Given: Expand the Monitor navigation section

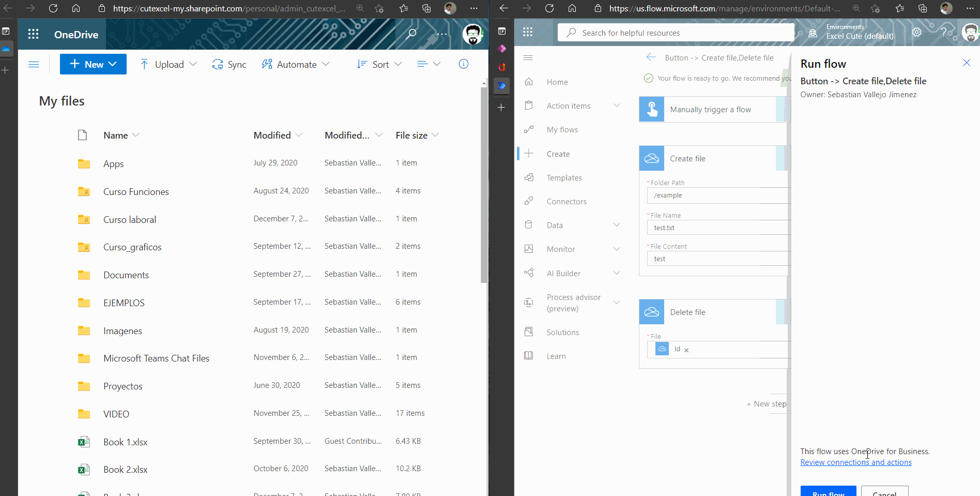Looking at the screenshot, I should pyautogui.click(x=617, y=249).
